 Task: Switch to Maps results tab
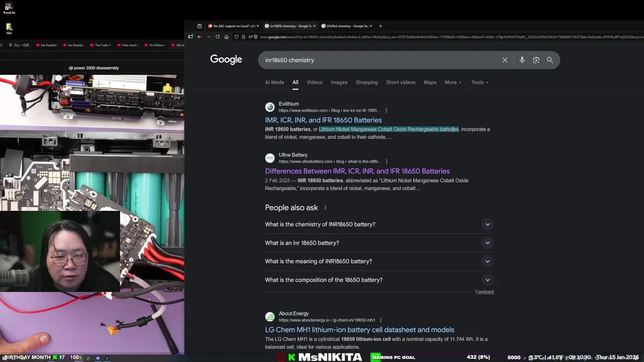point(430,82)
